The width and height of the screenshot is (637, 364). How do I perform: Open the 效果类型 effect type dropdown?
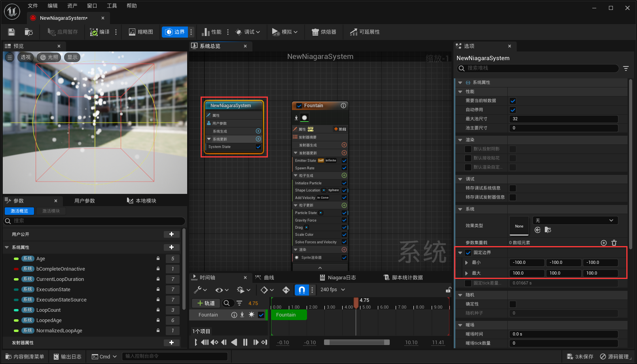coord(575,220)
